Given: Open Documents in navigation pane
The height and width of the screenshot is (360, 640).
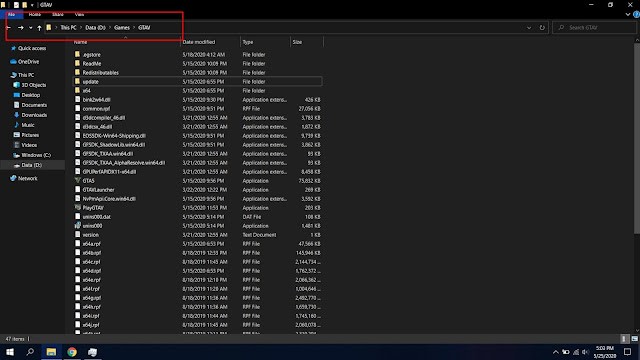Looking at the screenshot, I should 34,105.
